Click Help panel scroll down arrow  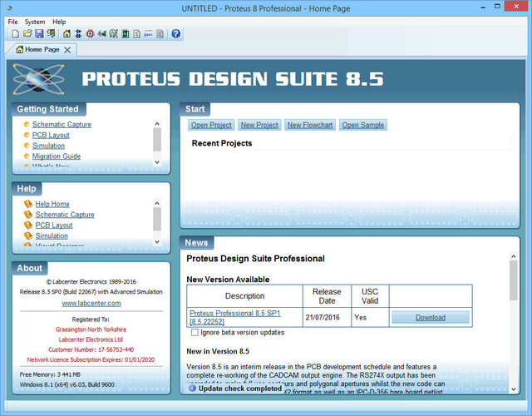coord(157,242)
